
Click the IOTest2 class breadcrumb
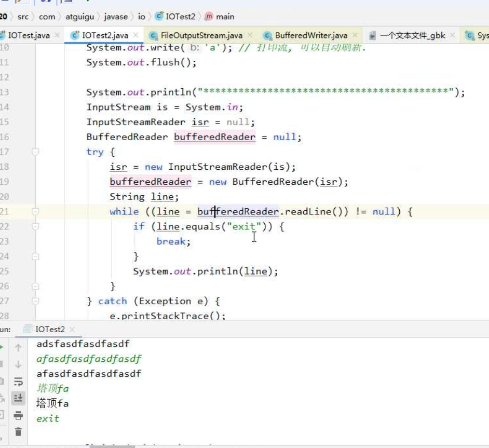(x=175, y=17)
